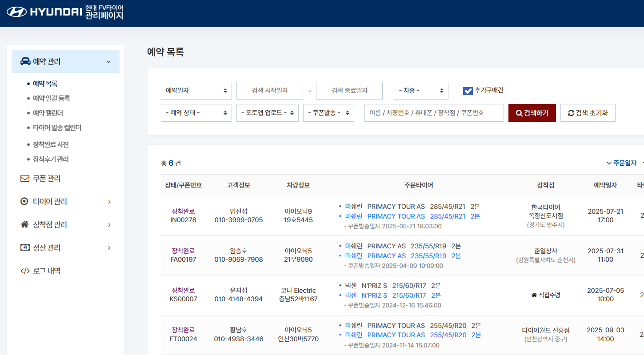644x355 pixels.
Task: Go to 장착완료 사진 menu item
Action: [x=51, y=144]
